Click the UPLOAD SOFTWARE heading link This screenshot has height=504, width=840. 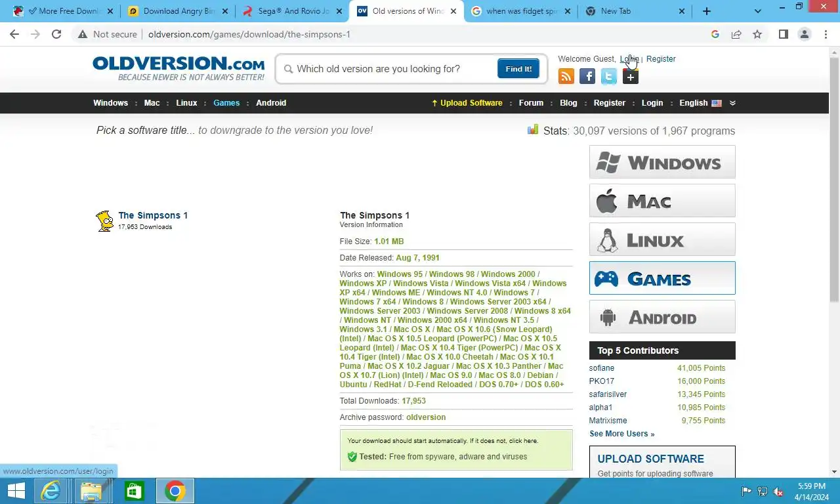coord(650,459)
